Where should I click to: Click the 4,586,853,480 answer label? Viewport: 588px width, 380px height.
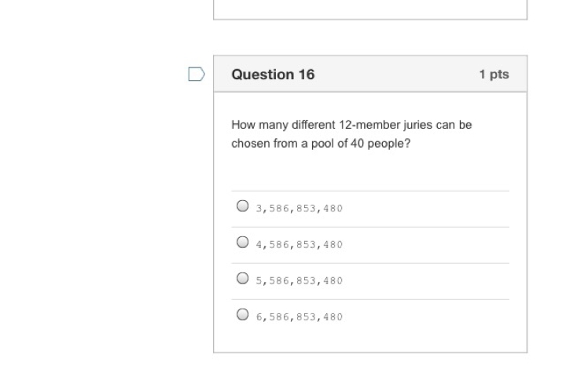tap(300, 245)
